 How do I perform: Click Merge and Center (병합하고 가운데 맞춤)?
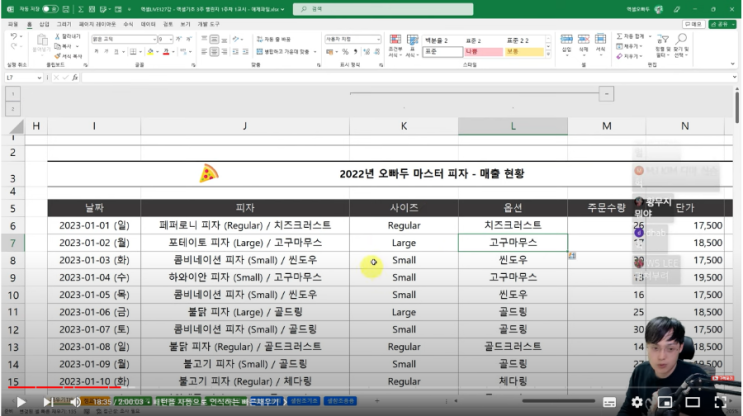point(280,50)
